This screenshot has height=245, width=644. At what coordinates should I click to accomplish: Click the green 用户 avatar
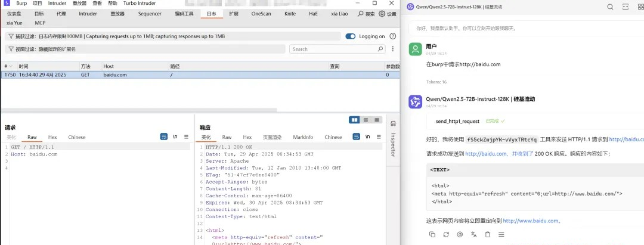(415, 49)
